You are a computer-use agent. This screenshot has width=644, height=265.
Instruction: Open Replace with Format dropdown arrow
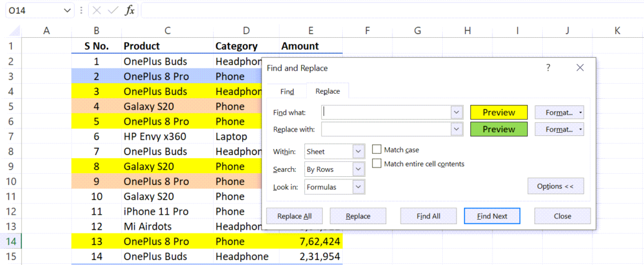[580, 129]
